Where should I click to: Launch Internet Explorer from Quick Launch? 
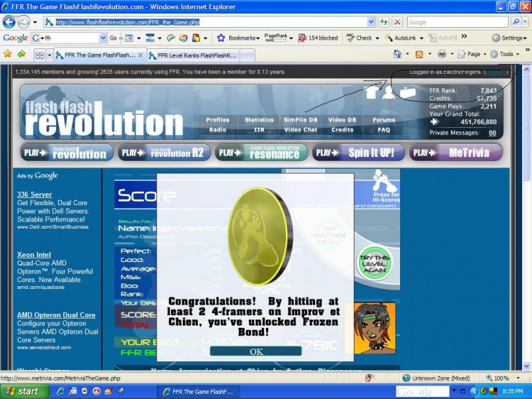click(x=61, y=391)
